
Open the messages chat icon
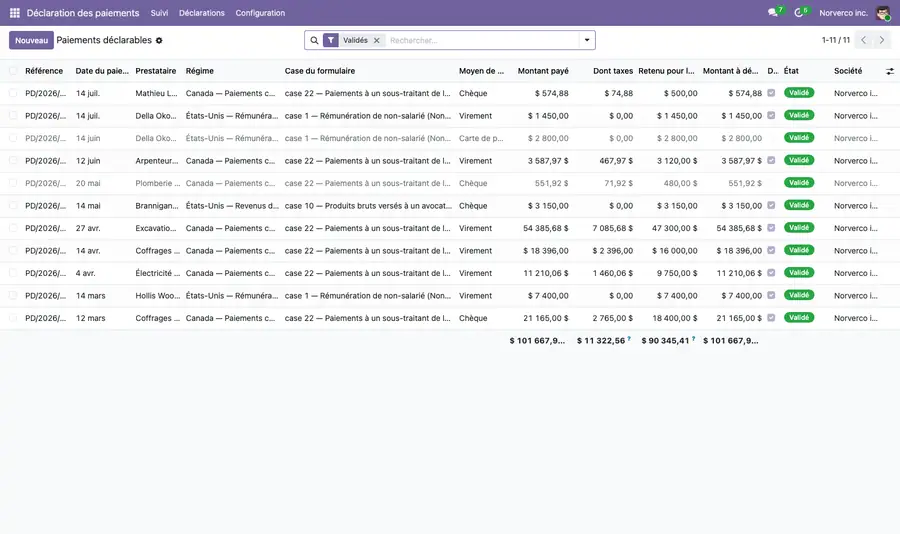tap(773, 13)
